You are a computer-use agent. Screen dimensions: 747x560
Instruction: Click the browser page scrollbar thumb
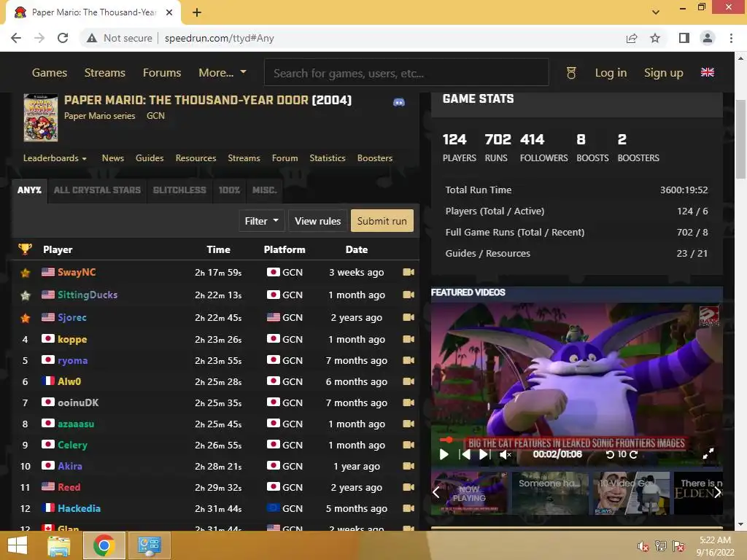(x=741, y=138)
